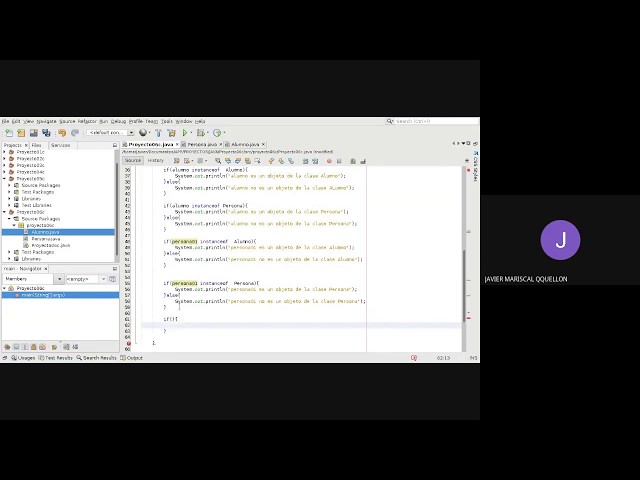Click the search magnifier icon in top bar
The image size is (640, 480).
point(390,121)
